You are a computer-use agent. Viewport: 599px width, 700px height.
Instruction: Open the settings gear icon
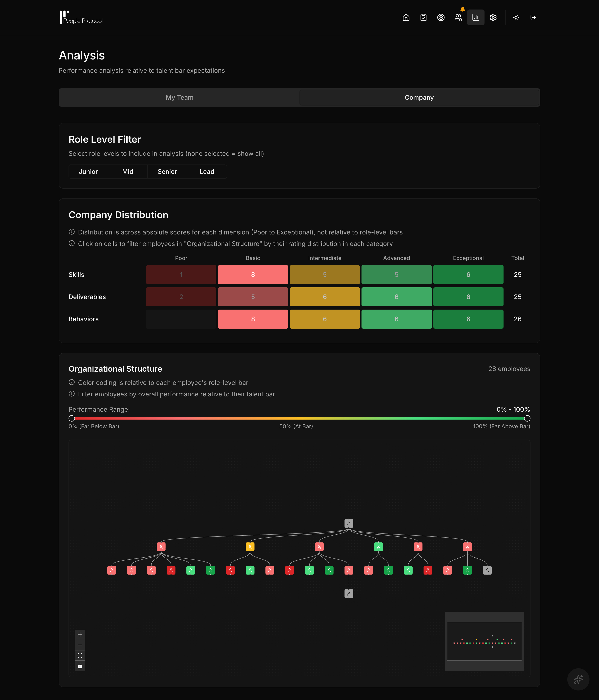coord(493,17)
